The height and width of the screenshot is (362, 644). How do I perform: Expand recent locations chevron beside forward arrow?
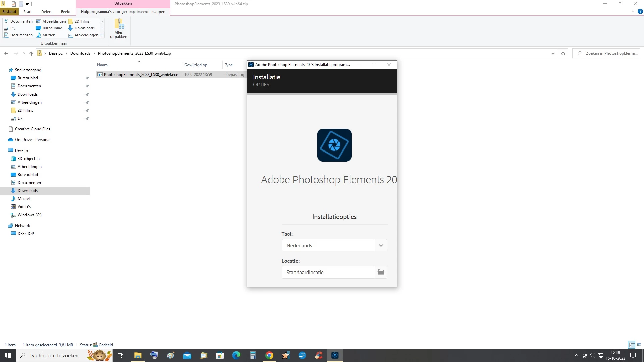click(x=24, y=53)
